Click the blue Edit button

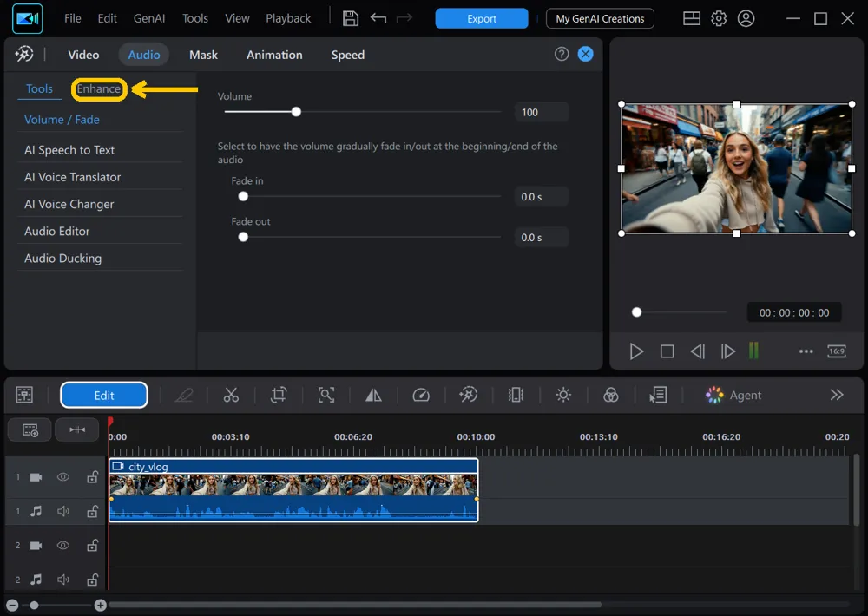(104, 395)
